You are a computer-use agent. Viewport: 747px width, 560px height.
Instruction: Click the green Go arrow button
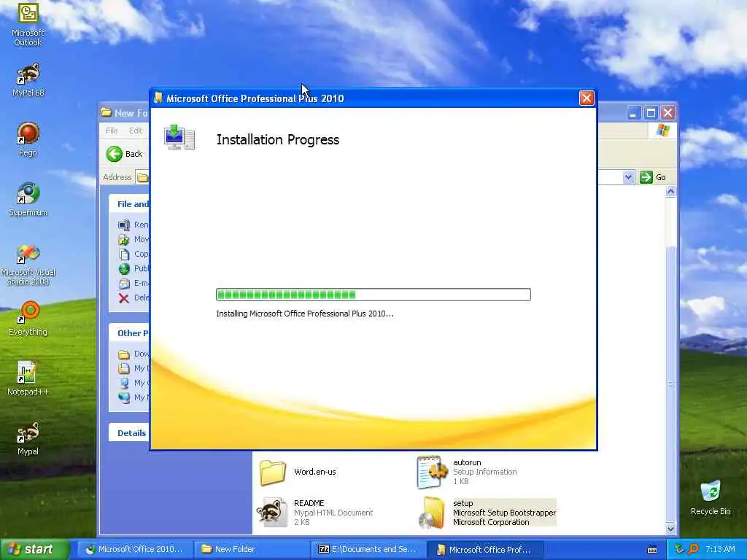(646, 177)
